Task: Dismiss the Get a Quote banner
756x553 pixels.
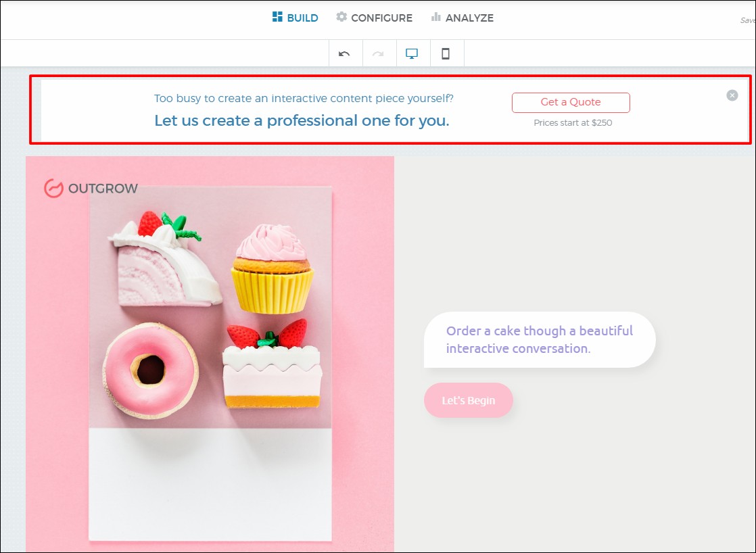Action: [x=732, y=95]
